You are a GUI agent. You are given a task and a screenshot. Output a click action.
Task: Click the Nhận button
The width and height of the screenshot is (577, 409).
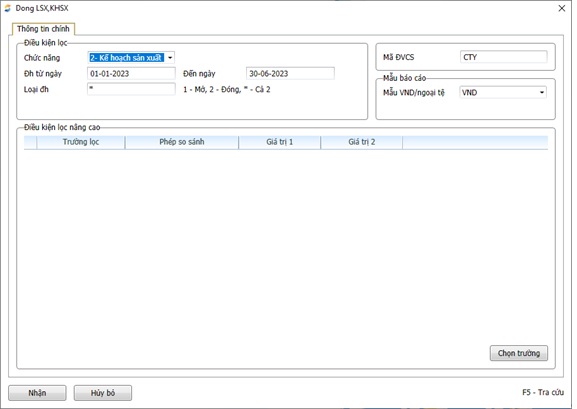point(37,393)
